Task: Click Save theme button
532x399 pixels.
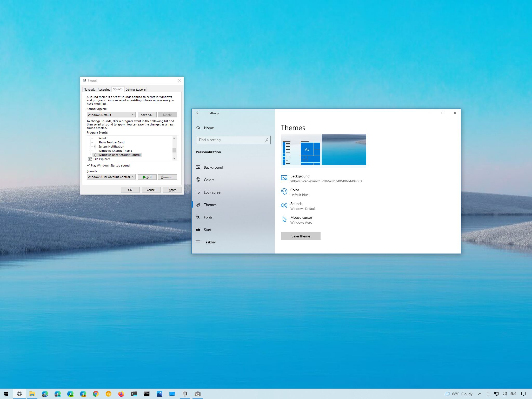Action: [301, 236]
